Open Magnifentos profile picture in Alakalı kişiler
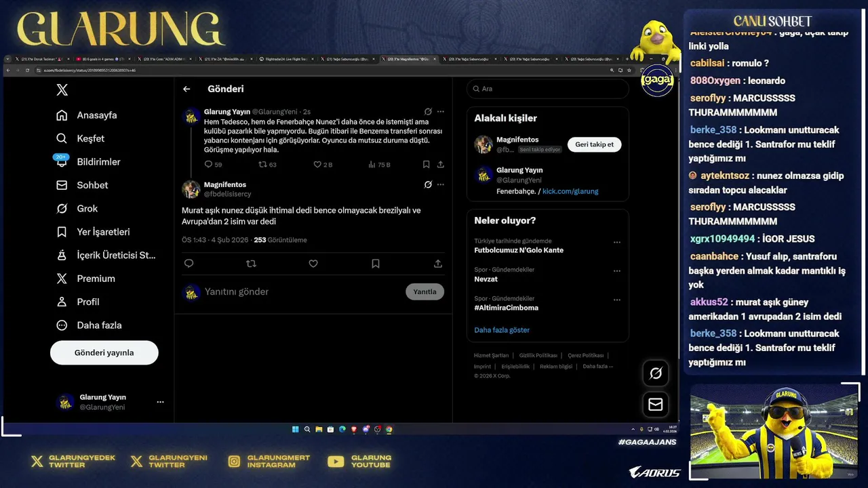Viewport: 868px width, 488px height. pos(484,144)
